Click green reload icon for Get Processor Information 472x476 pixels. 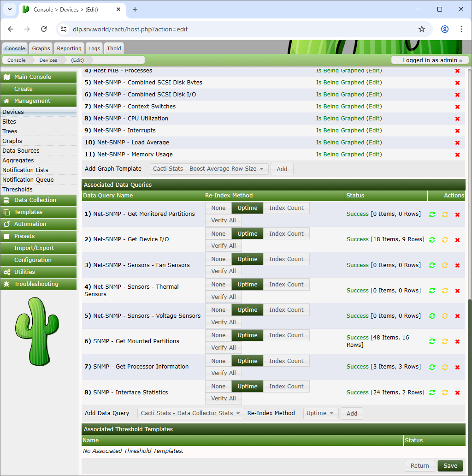point(432,367)
